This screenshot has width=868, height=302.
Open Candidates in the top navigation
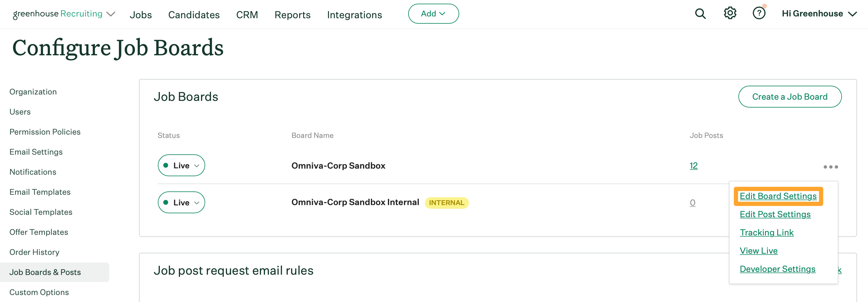(194, 15)
